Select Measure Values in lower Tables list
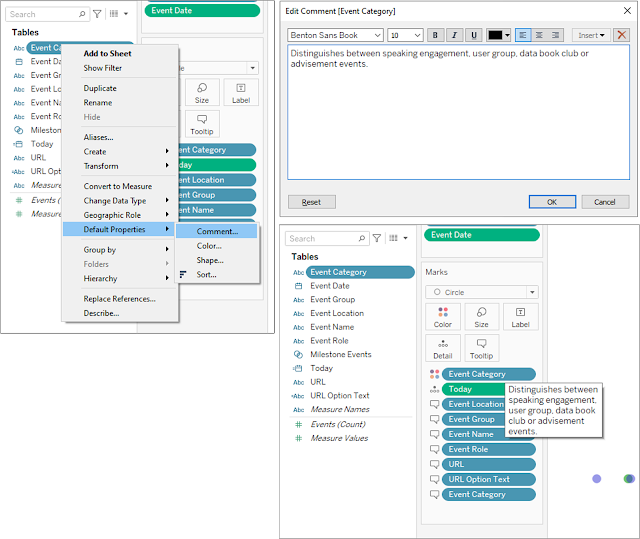Viewport: 640px width, 539px height. (339, 438)
